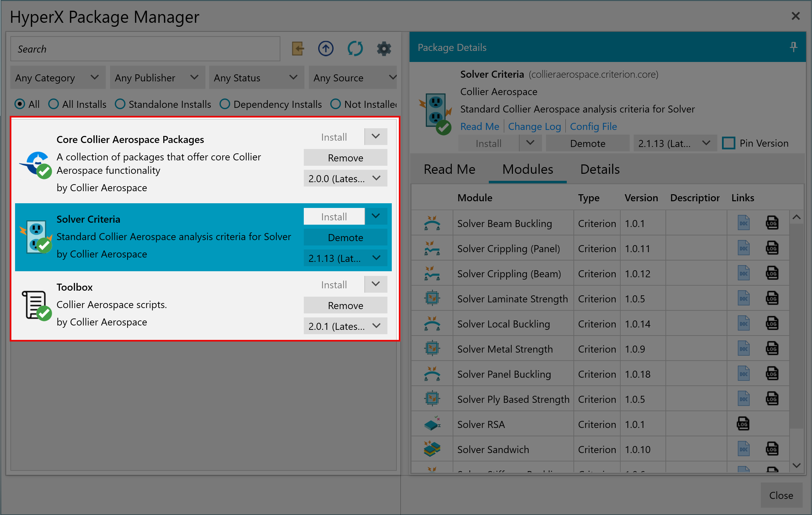Open LOG link for Solver Metal Strength
812x515 pixels.
(x=772, y=349)
